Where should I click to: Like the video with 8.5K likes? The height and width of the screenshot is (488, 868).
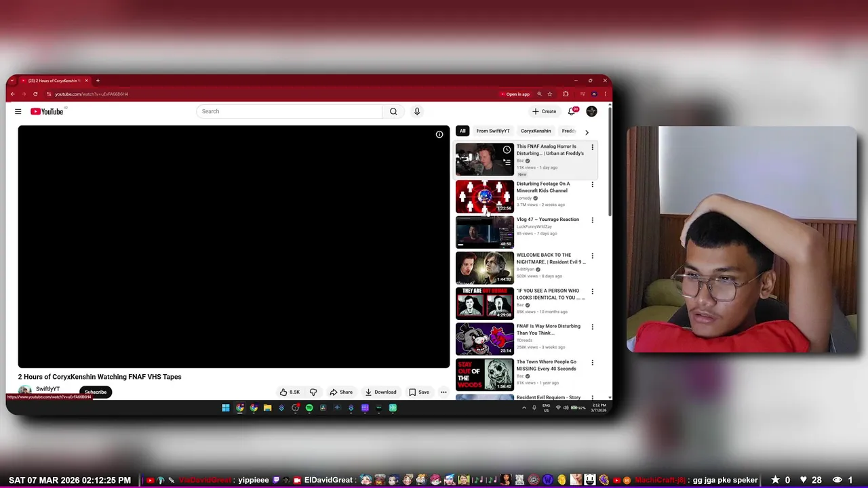pos(290,392)
